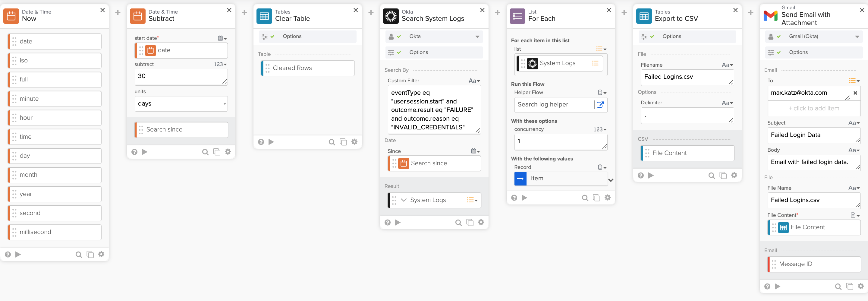Image resolution: width=868 pixels, height=301 pixels.
Task: Expand System Logs result output
Action: 403,200
